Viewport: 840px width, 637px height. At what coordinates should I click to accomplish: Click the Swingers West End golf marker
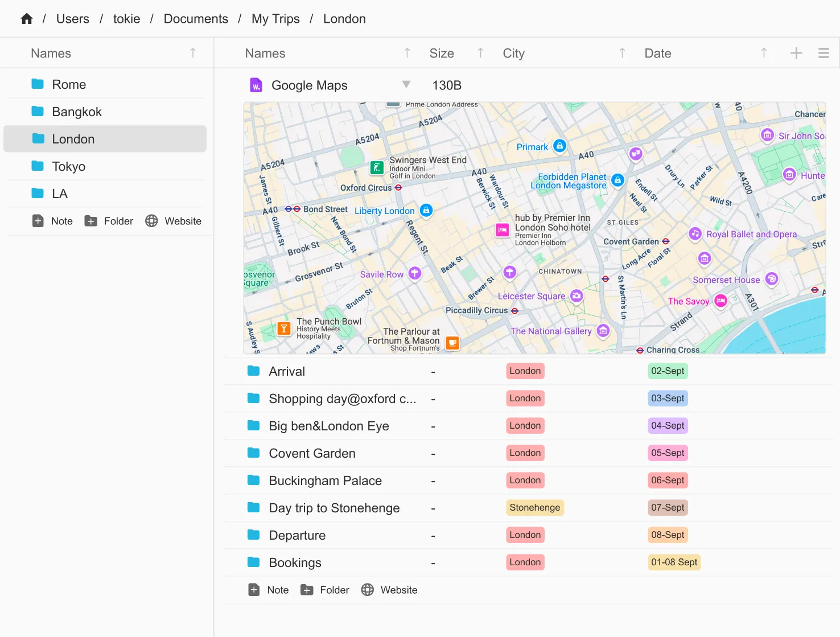point(376,167)
